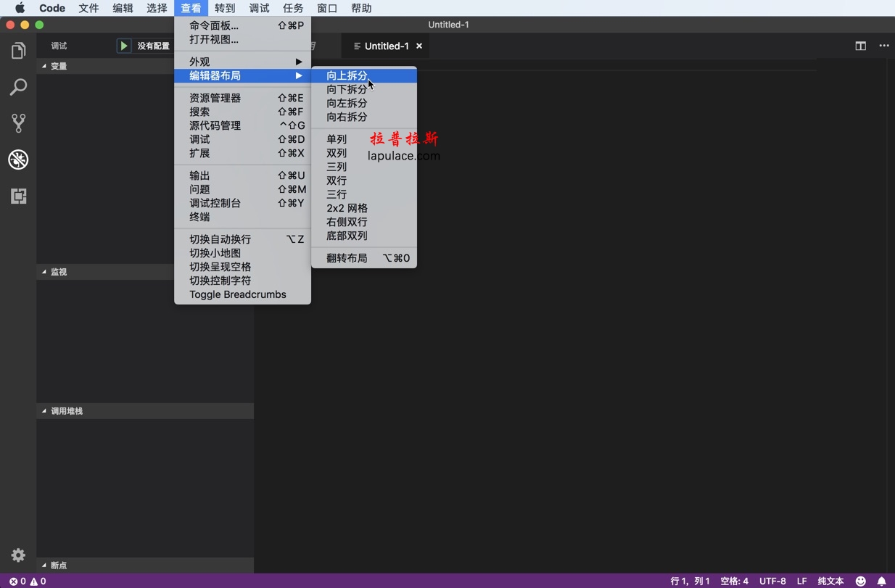895x588 pixels.
Task: Open the Apple menu
Action: (20, 8)
